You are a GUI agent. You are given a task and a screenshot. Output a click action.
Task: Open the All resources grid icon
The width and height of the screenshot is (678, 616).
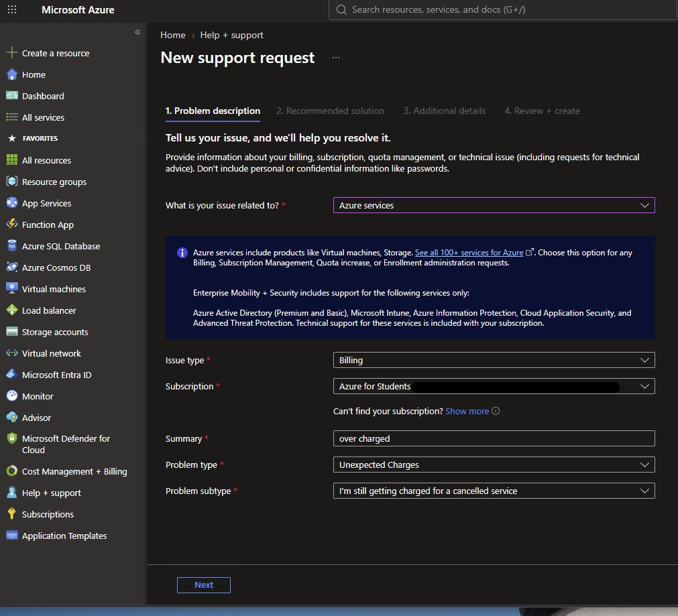click(12, 160)
